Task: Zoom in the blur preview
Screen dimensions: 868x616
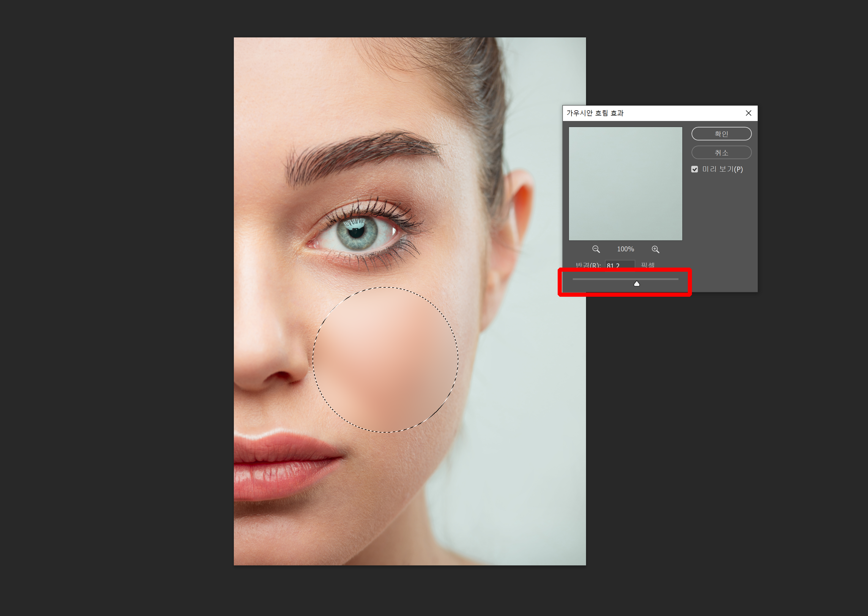Action: click(655, 249)
